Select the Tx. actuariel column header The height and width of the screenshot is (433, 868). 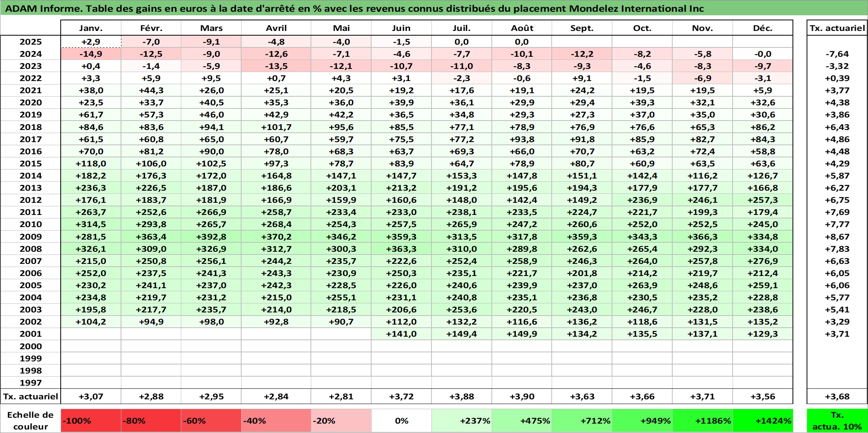click(x=837, y=28)
